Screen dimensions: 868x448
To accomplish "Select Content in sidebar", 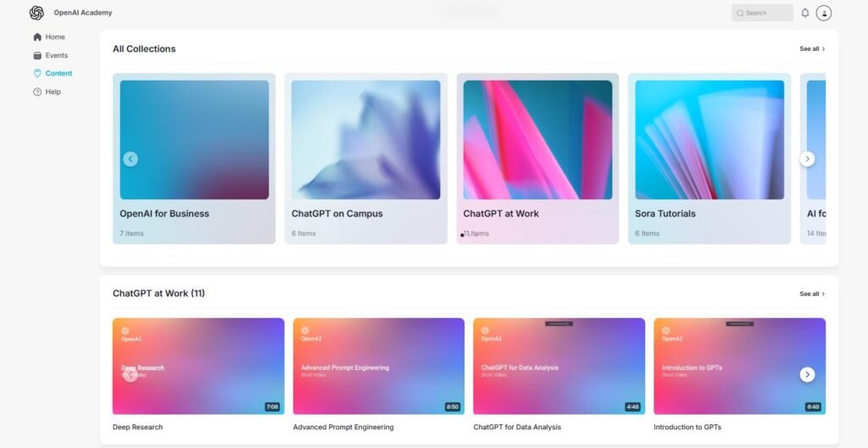I will 53,73.
